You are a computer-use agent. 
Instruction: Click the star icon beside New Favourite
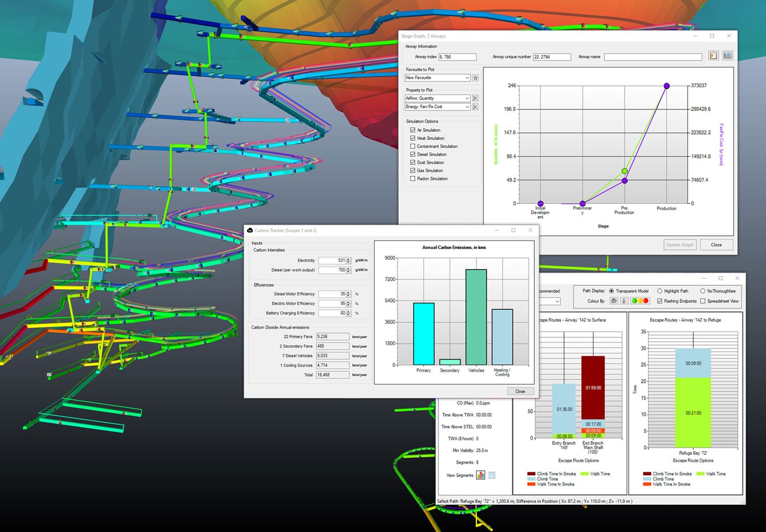475,78
